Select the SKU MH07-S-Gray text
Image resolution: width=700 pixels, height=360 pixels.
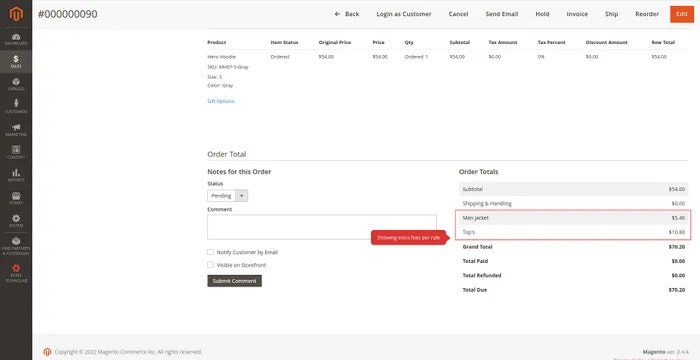click(x=228, y=67)
